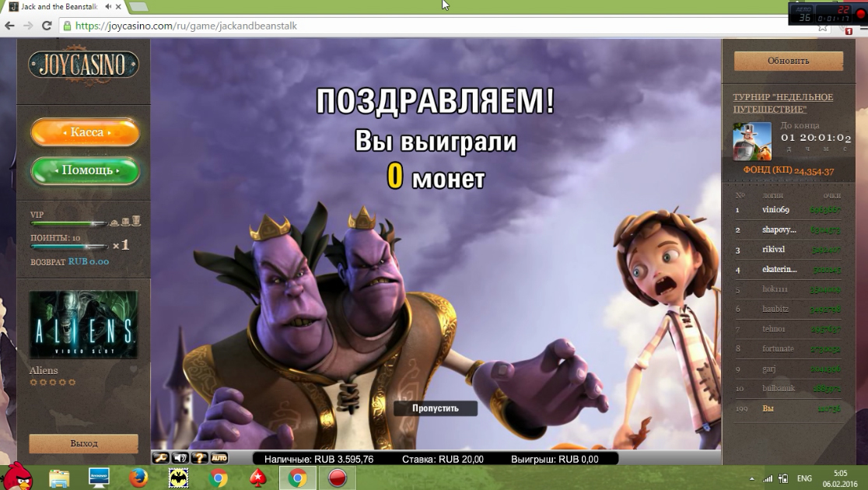Screen dimensions: 868x490
Task: Click the green Помощь help button
Action: pos(86,170)
